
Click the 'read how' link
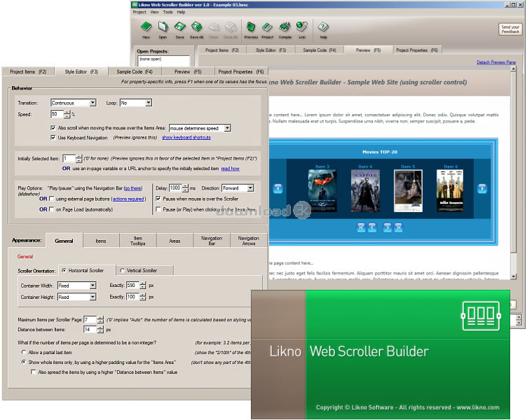click(231, 169)
